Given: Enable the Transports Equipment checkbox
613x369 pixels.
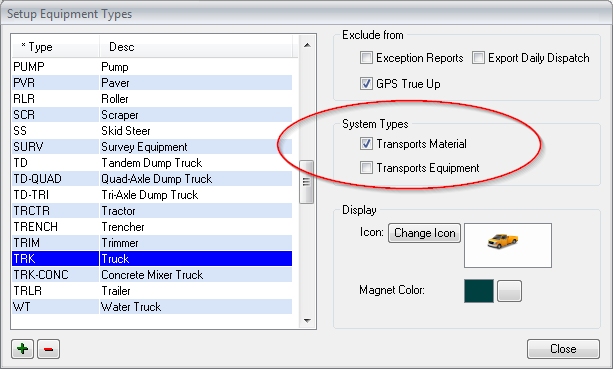Looking at the screenshot, I should coord(366,168).
